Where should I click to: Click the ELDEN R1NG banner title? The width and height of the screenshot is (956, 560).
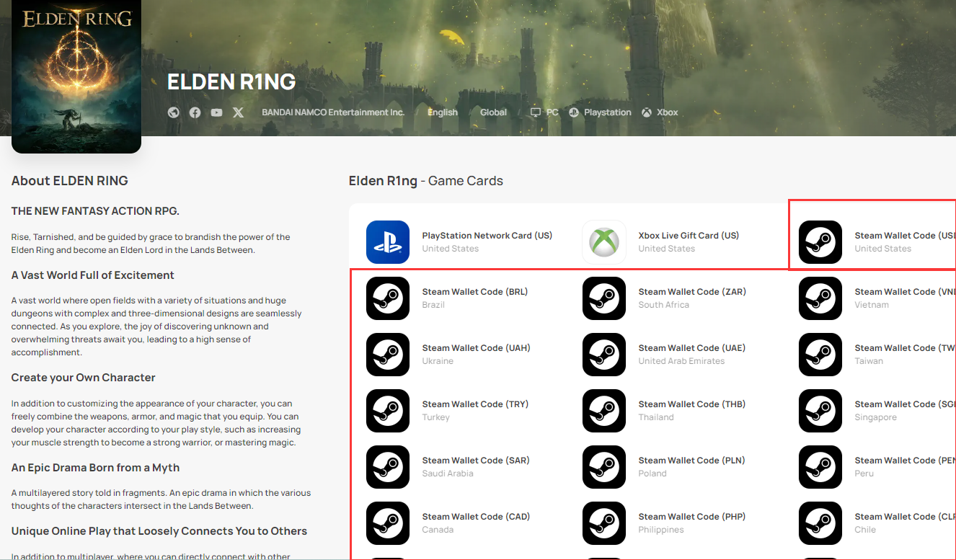coord(231,82)
